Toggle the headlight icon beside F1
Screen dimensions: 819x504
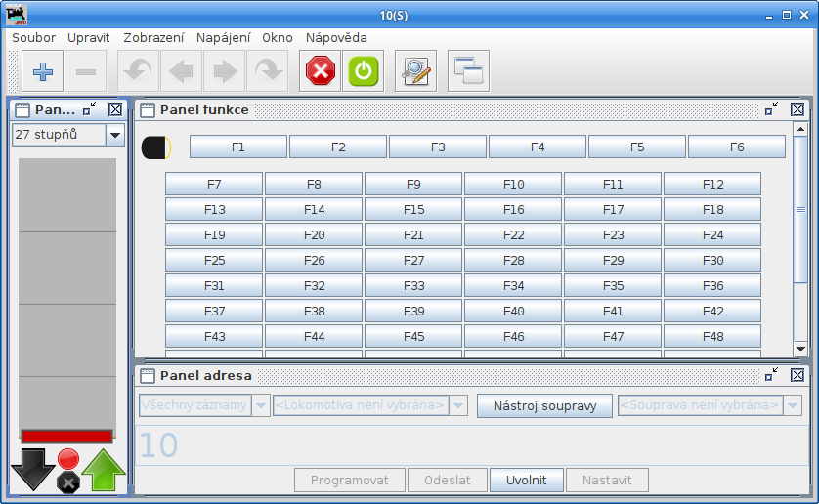pos(155,147)
